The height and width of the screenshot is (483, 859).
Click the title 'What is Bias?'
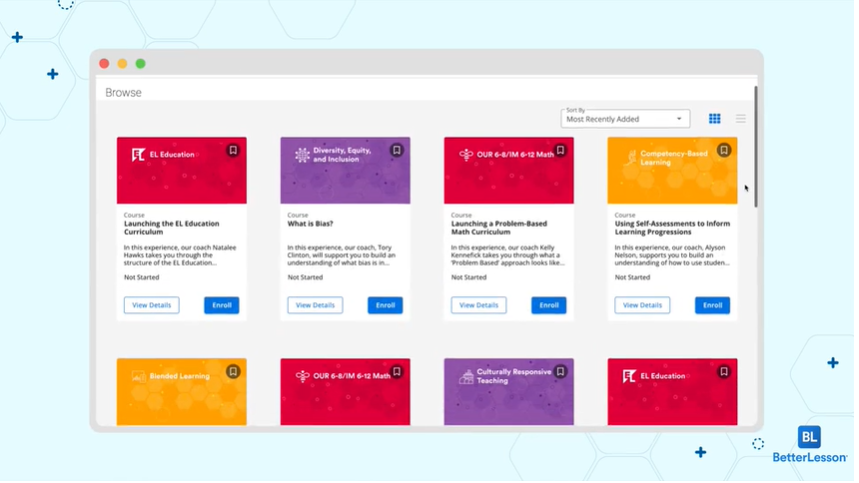pyautogui.click(x=312, y=225)
